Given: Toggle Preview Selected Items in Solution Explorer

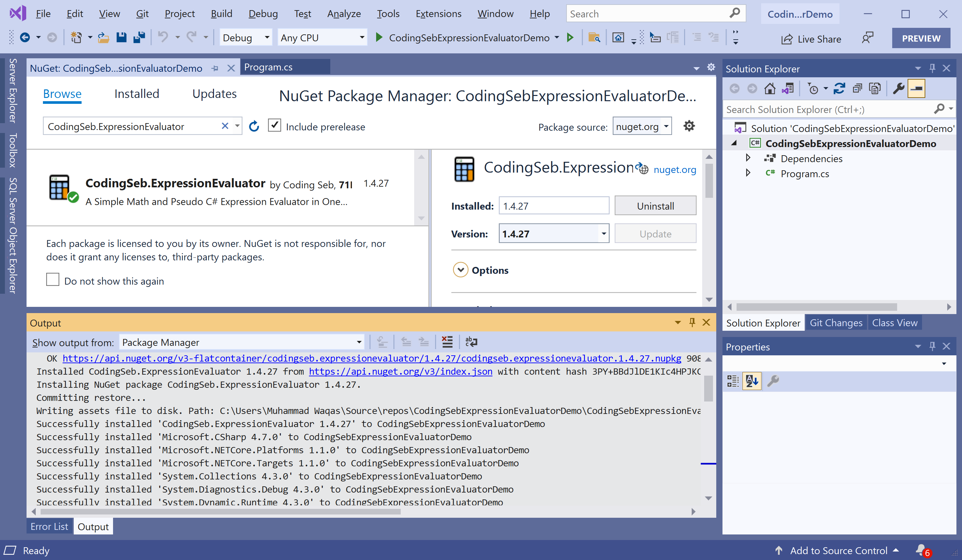Looking at the screenshot, I should 916,88.
